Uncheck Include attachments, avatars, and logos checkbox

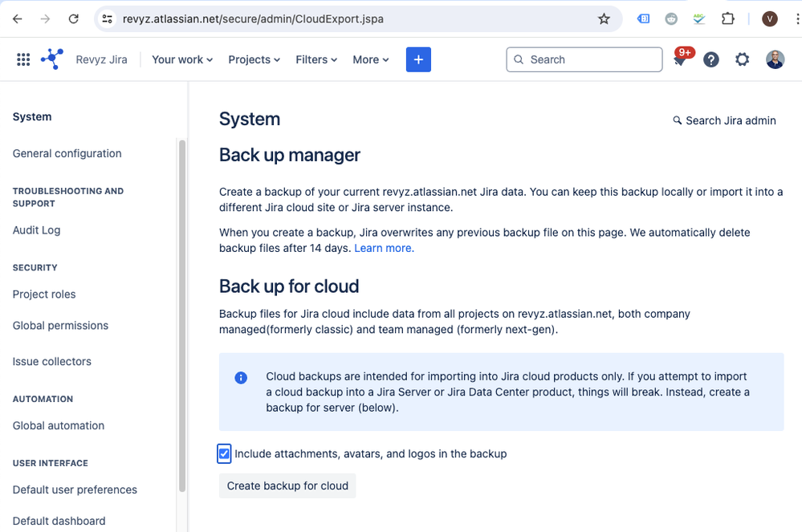coord(224,454)
